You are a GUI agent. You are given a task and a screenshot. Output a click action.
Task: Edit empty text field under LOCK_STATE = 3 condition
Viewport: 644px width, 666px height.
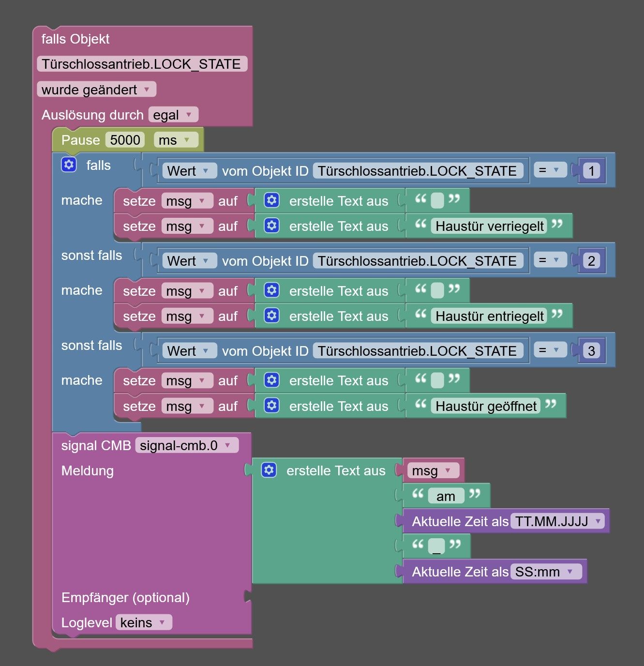(x=437, y=380)
